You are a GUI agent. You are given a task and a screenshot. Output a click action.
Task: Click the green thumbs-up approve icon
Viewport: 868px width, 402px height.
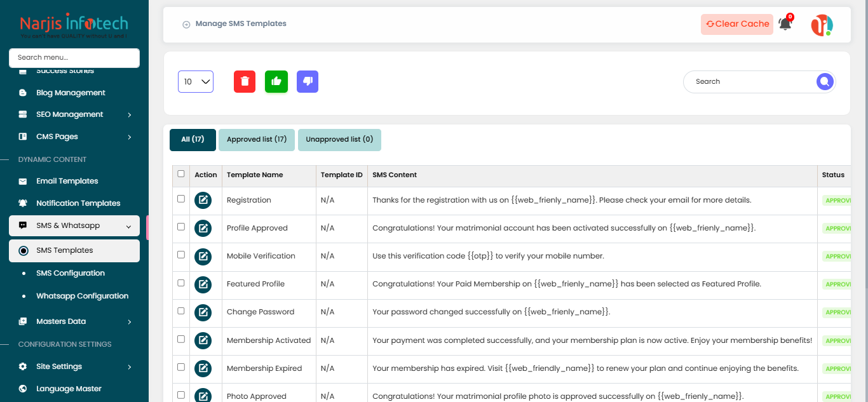276,81
